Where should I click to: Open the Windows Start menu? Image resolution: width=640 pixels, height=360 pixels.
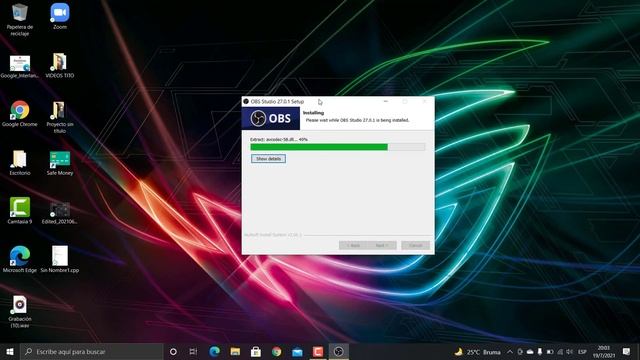(x=10, y=351)
